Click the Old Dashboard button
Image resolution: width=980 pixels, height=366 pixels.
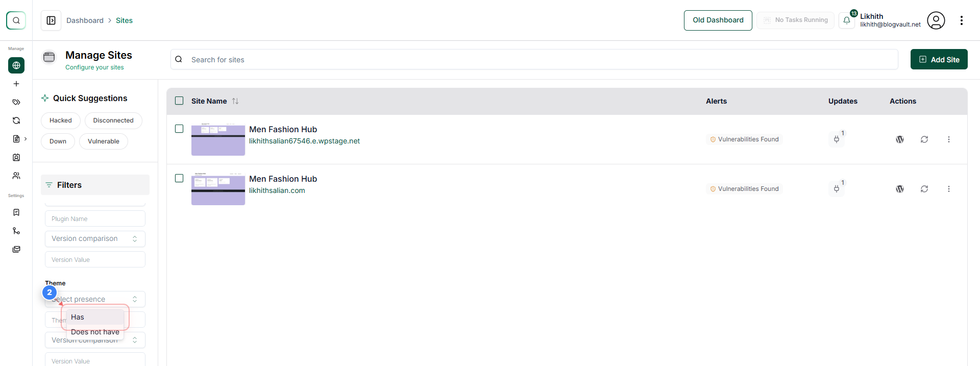(718, 20)
